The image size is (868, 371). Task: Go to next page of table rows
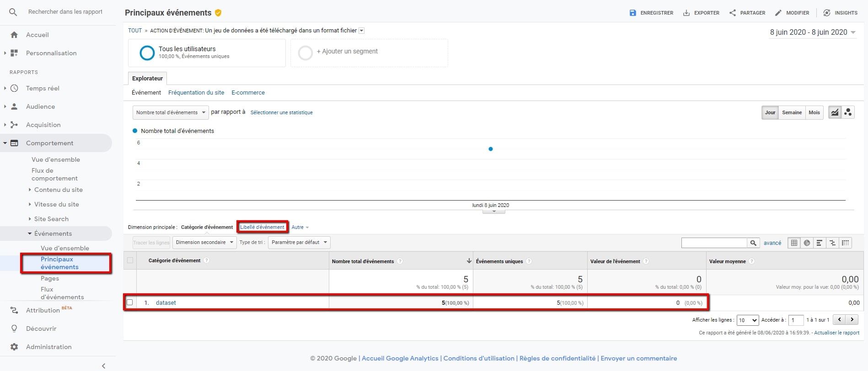click(x=852, y=320)
